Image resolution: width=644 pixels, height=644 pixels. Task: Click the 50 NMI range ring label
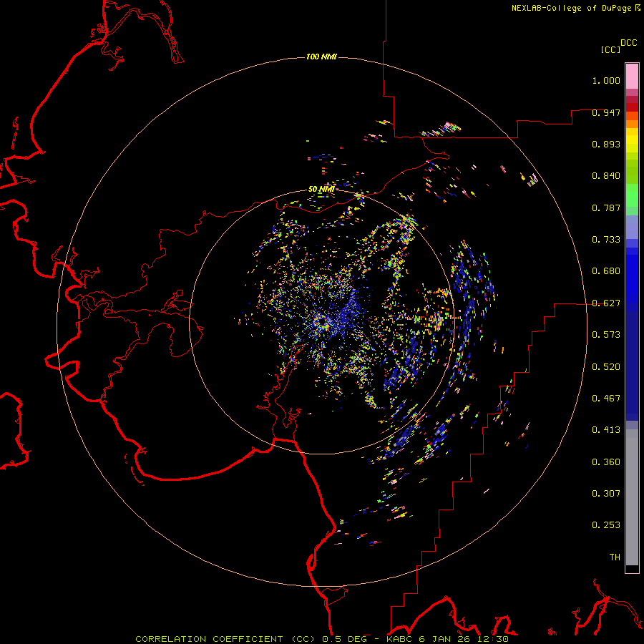(x=321, y=189)
